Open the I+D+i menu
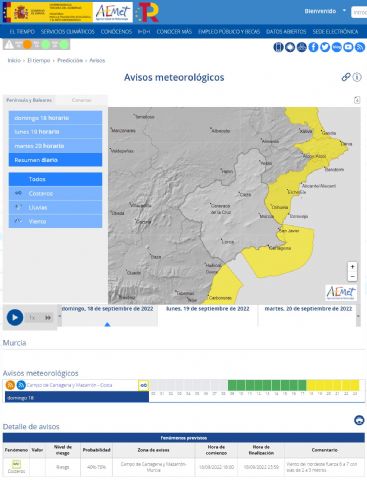367x480 pixels. click(144, 32)
